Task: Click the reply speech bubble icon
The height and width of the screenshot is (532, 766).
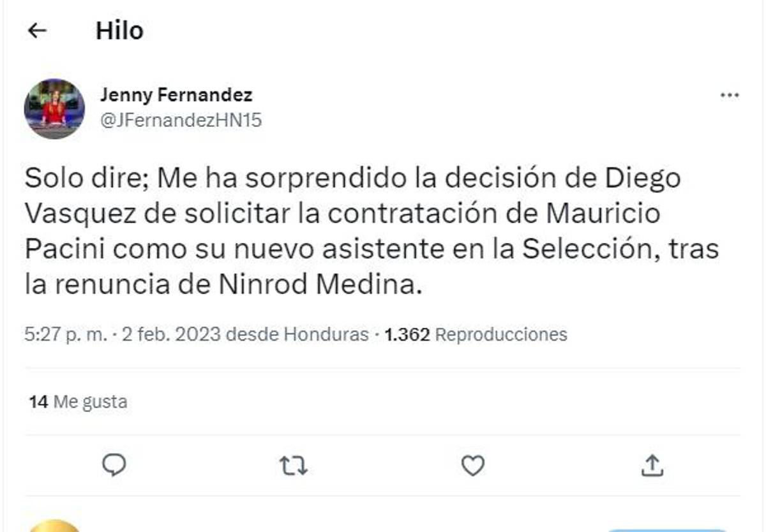Action: tap(114, 466)
